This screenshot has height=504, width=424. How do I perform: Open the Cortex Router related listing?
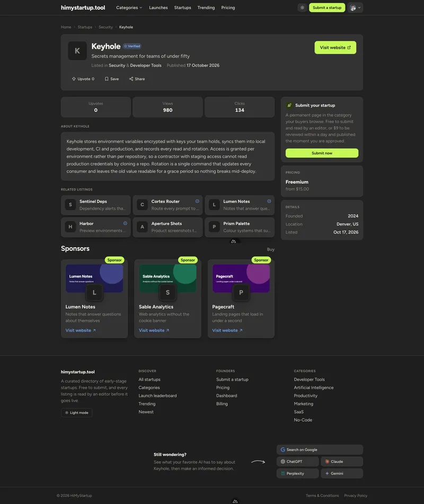tap(167, 205)
